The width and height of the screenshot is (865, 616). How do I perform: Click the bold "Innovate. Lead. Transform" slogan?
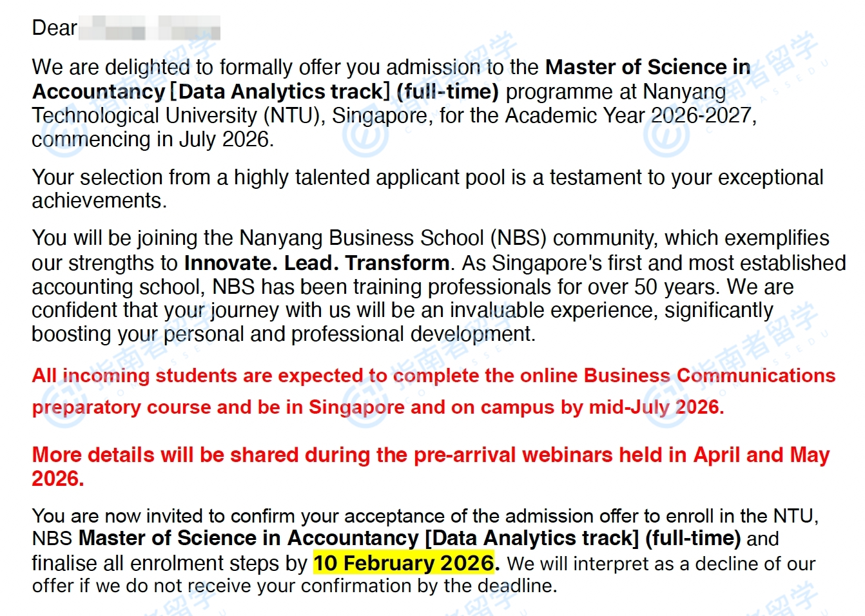(316, 263)
